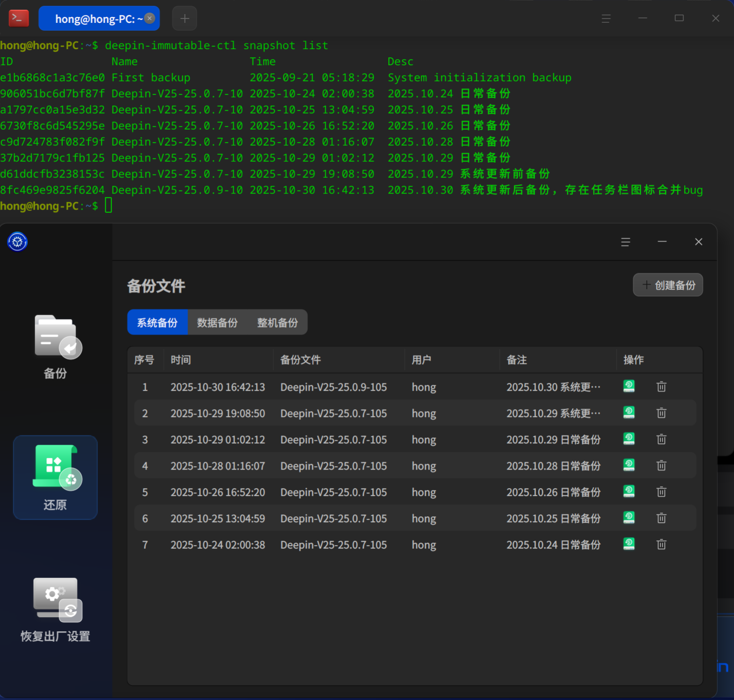Click the red terminal app icon

[x=19, y=19]
